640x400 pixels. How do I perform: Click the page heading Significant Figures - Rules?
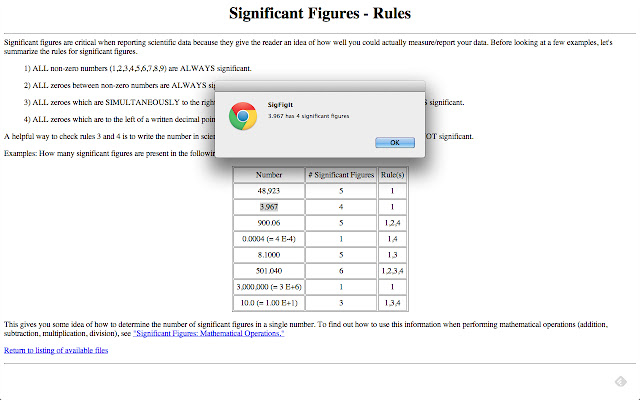[x=320, y=13]
